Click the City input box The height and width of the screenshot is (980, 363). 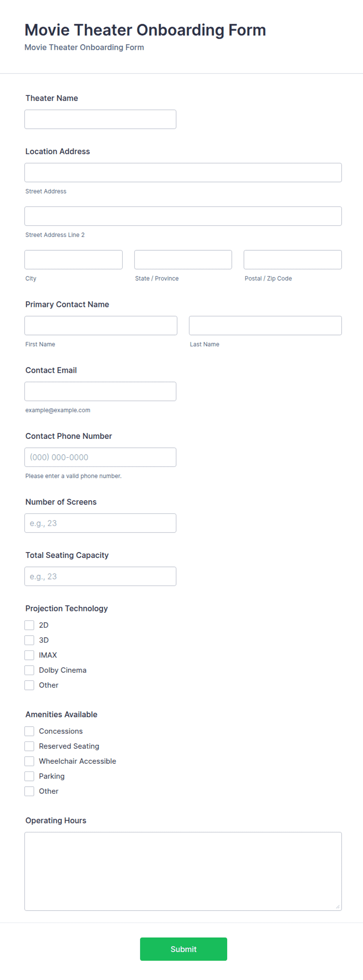pos(73,260)
